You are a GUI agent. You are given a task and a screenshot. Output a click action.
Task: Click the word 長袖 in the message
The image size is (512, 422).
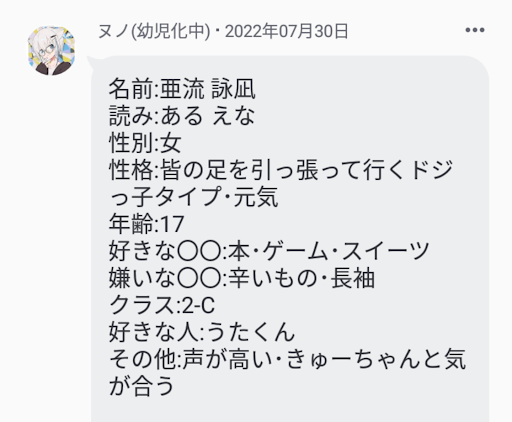pos(353,278)
